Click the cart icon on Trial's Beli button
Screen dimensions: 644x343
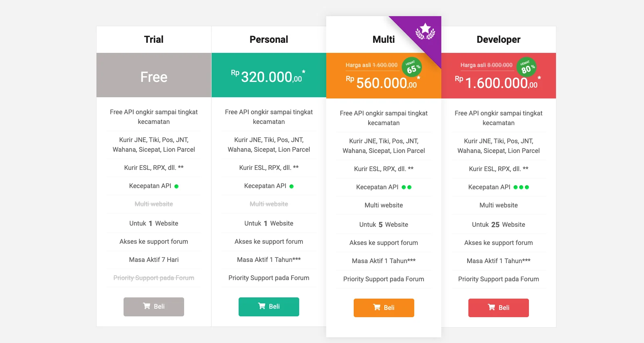147,306
